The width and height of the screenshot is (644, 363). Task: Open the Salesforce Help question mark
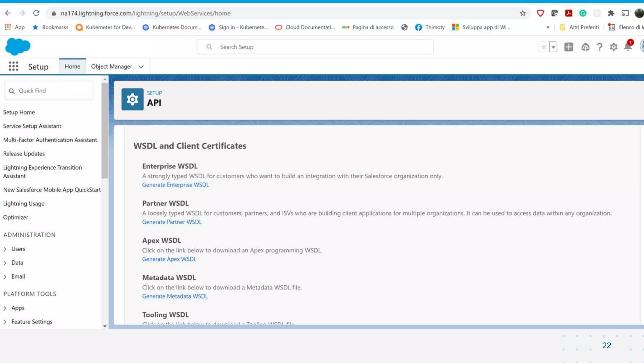pos(599,47)
